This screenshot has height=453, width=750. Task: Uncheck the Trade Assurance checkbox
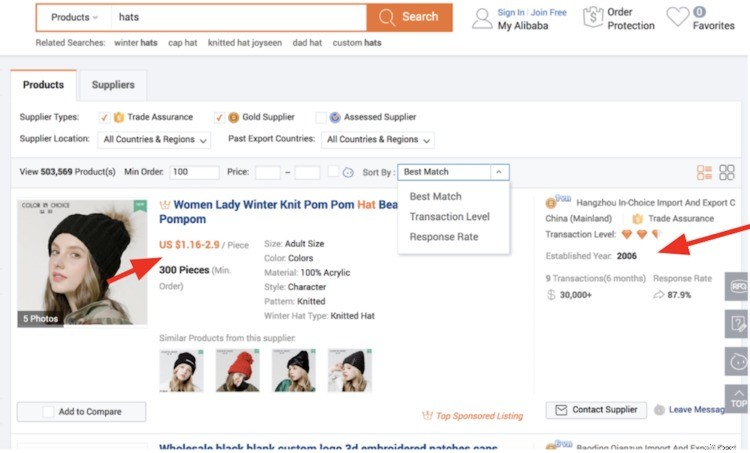104,117
